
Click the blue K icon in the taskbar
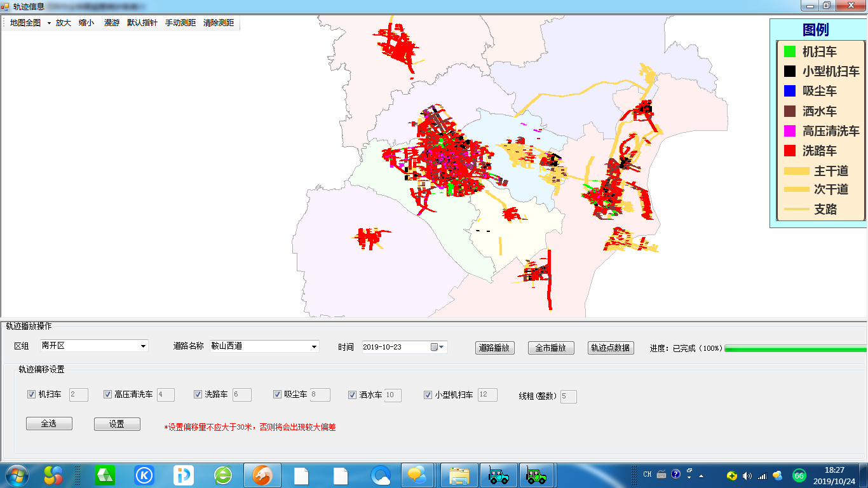click(x=144, y=475)
